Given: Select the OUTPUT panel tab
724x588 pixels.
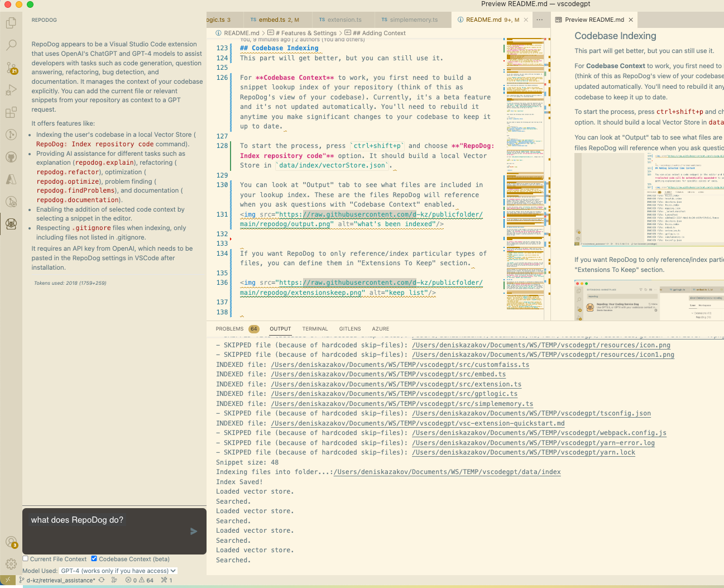Looking at the screenshot, I should 280,329.
